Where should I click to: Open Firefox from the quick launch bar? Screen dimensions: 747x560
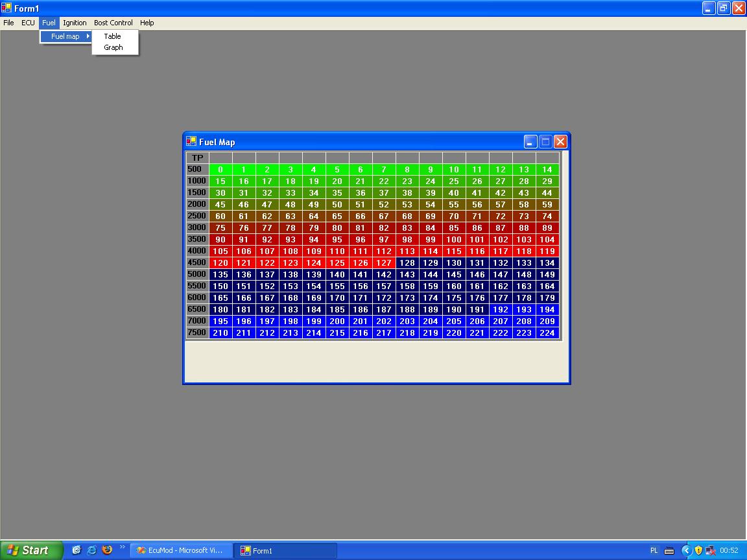(107, 550)
